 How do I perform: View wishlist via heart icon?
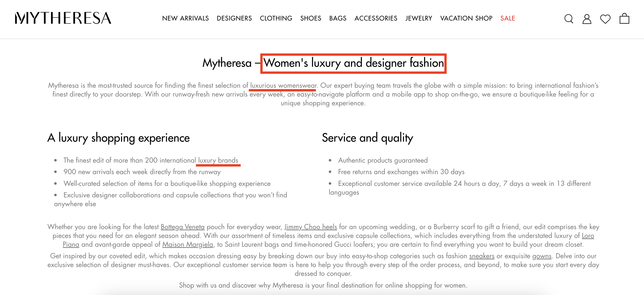tap(605, 19)
